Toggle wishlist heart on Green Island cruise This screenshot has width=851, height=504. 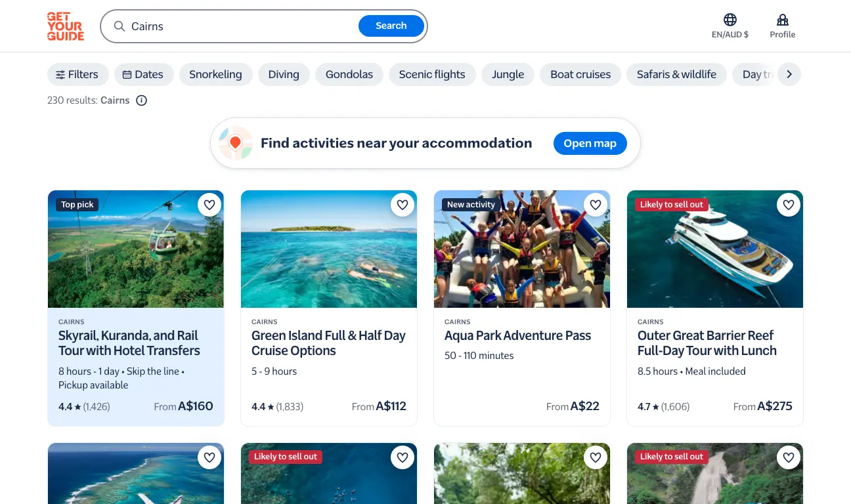point(403,205)
